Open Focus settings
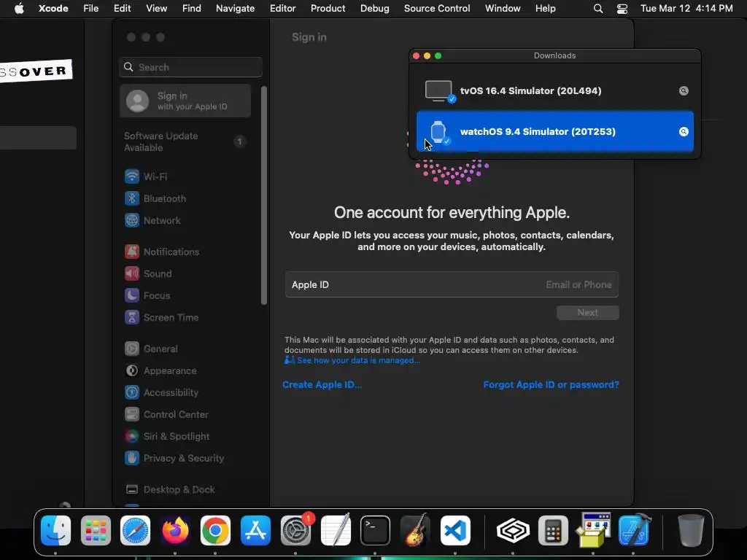This screenshot has height=560, width=747. point(147,296)
